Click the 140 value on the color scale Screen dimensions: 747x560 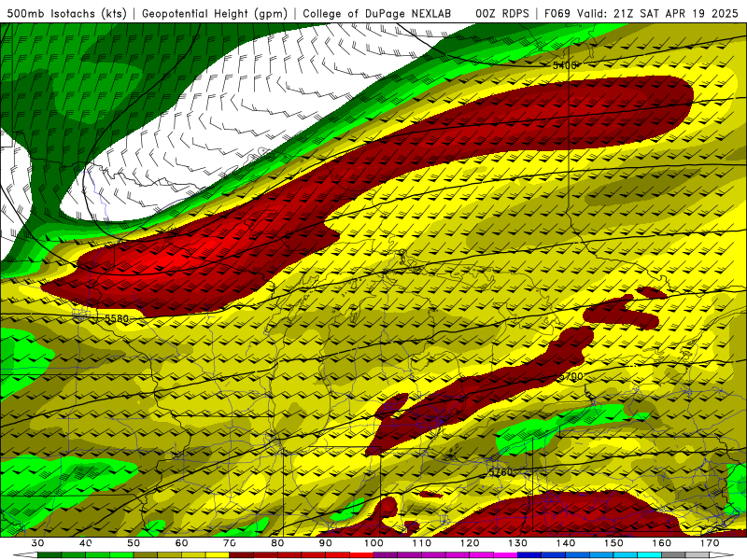pyautogui.click(x=566, y=543)
